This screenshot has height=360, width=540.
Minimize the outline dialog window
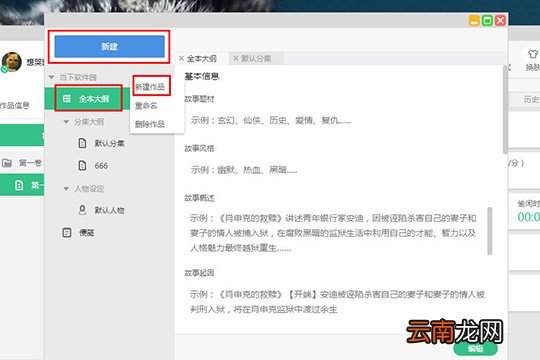(x=474, y=21)
